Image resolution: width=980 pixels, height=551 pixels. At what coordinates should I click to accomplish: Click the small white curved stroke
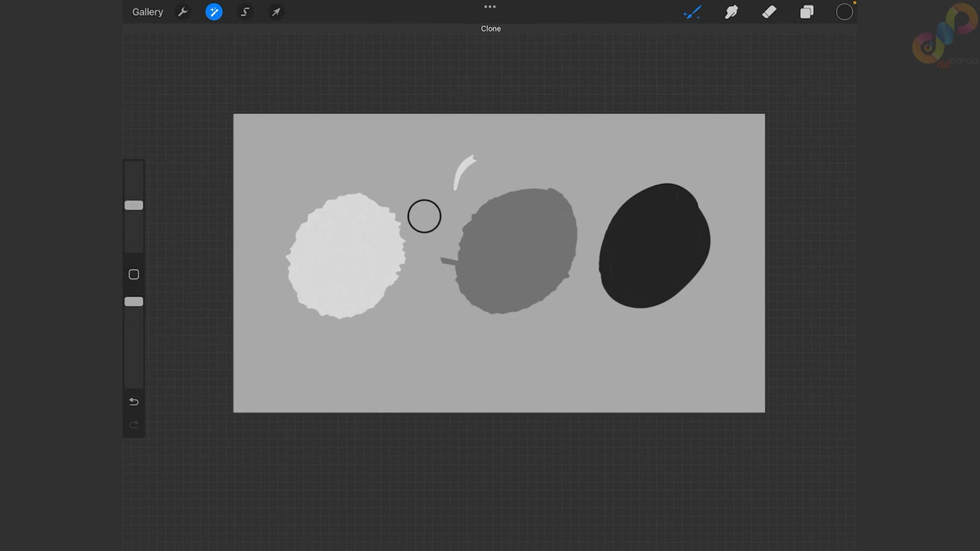(x=464, y=172)
